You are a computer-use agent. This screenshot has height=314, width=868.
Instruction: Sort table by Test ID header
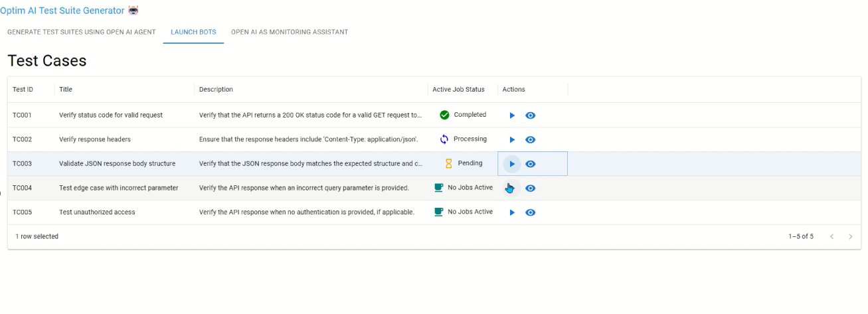point(23,90)
